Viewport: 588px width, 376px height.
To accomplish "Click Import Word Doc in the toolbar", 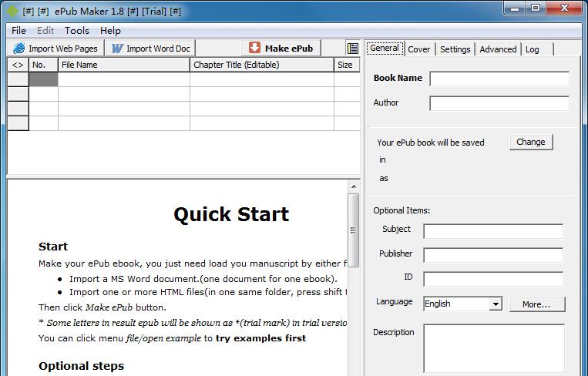I will [x=151, y=49].
